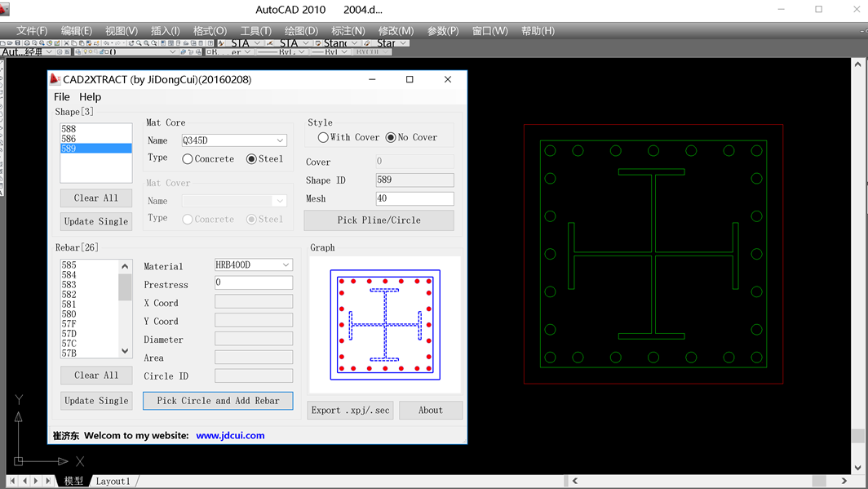Click the Pick Pline/Circle button
868x489 pixels.
click(x=379, y=220)
